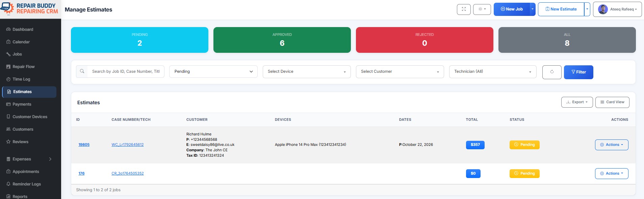The height and width of the screenshot is (199, 644).
Task: Expand the Expenses submenu chevron
Action: tap(50, 159)
